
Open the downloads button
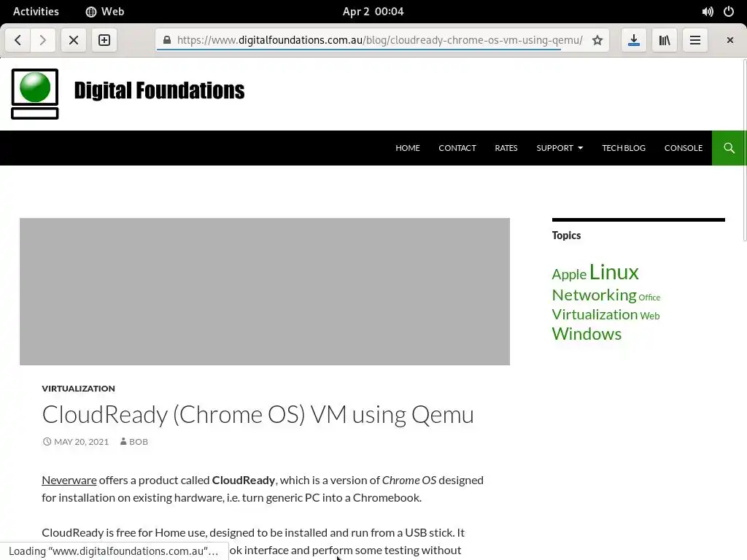point(634,40)
